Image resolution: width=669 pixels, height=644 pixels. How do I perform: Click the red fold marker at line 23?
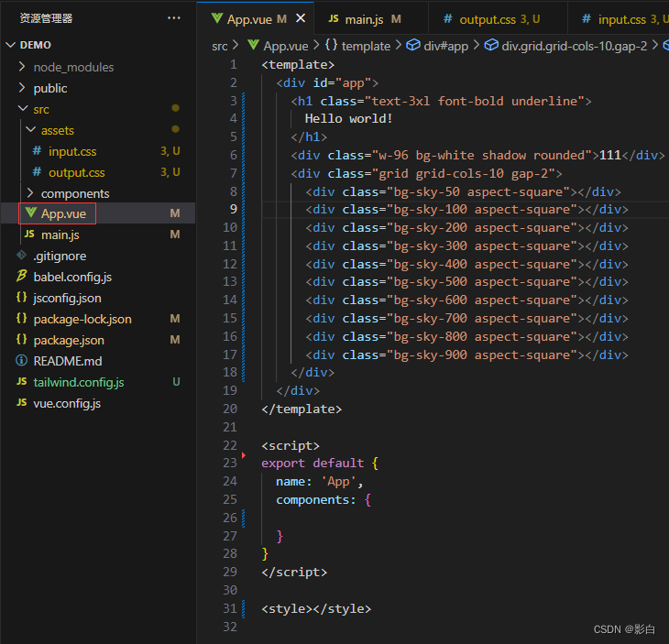tap(244, 455)
